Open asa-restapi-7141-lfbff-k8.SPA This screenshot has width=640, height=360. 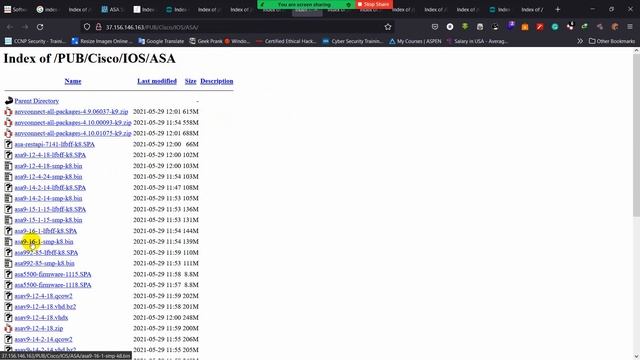(x=55, y=144)
